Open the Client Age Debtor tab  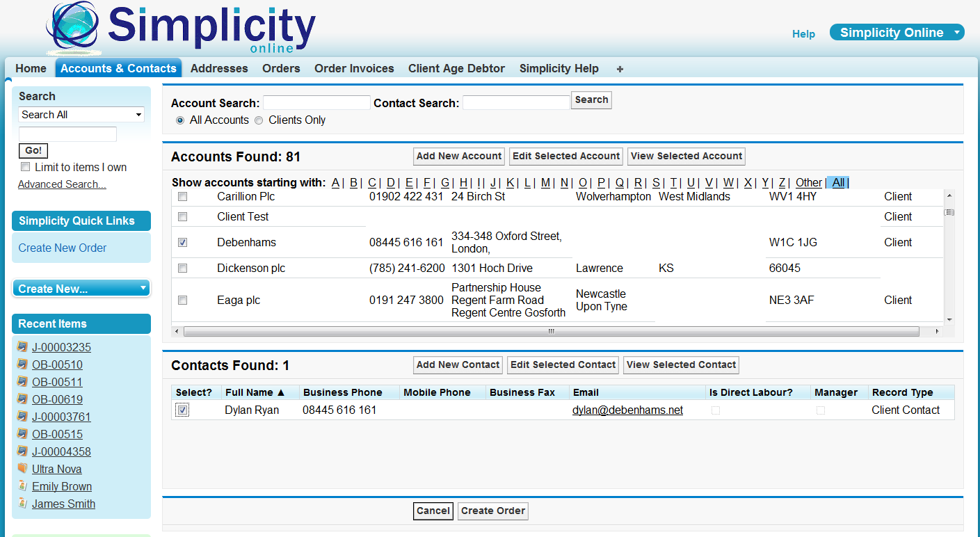pyautogui.click(x=456, y=68)
